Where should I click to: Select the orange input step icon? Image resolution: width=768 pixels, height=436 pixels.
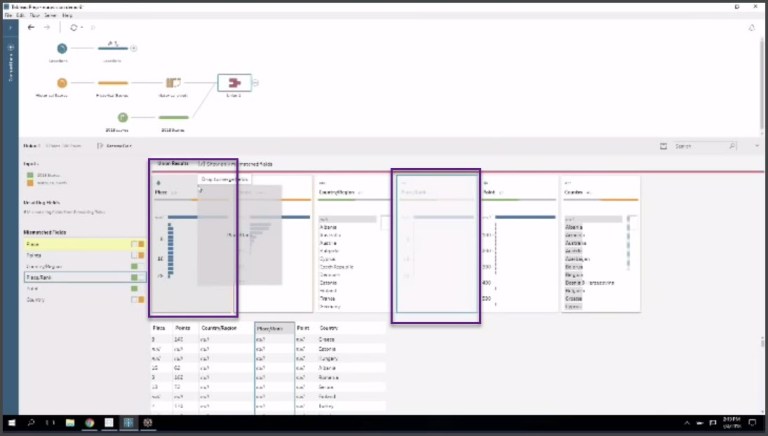click(62, 83)
